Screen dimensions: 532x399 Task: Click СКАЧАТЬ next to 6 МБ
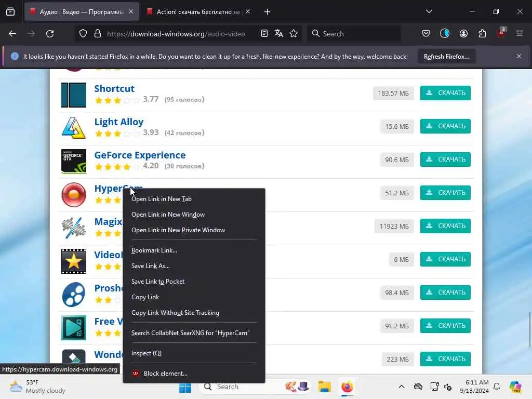(445, 259)
